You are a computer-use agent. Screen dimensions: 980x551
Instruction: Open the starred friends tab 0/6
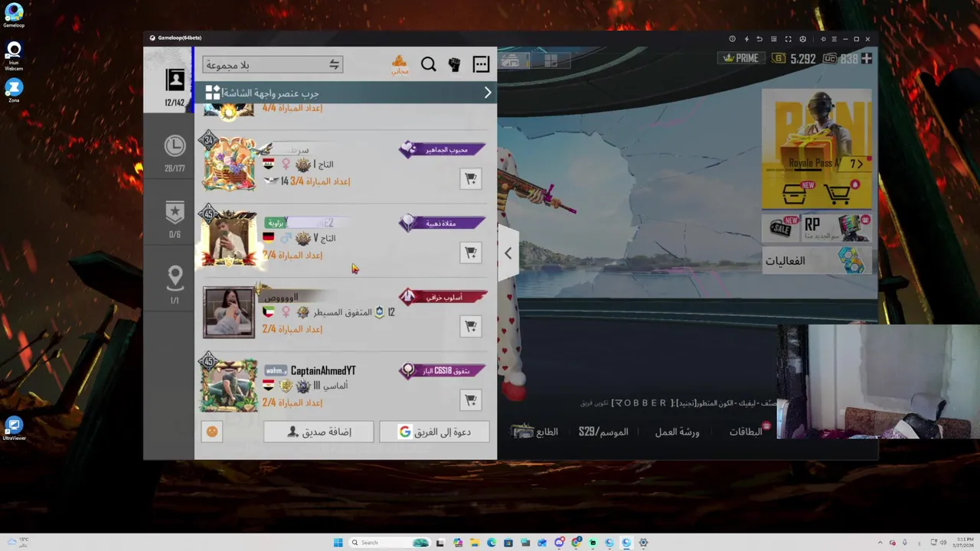click(x=175, y=219)
